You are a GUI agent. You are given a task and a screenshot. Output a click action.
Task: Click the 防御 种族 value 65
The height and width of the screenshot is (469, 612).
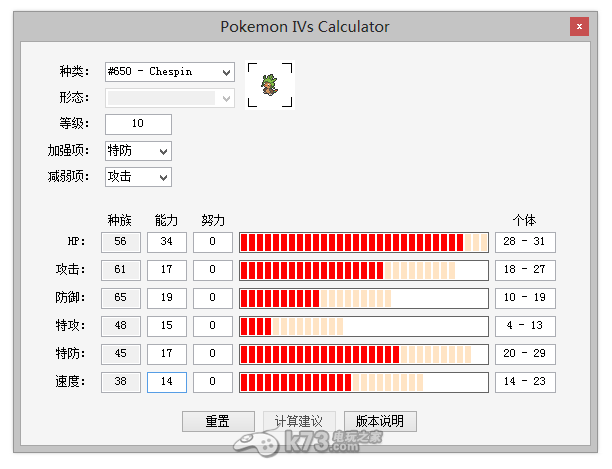pos(121,298)
